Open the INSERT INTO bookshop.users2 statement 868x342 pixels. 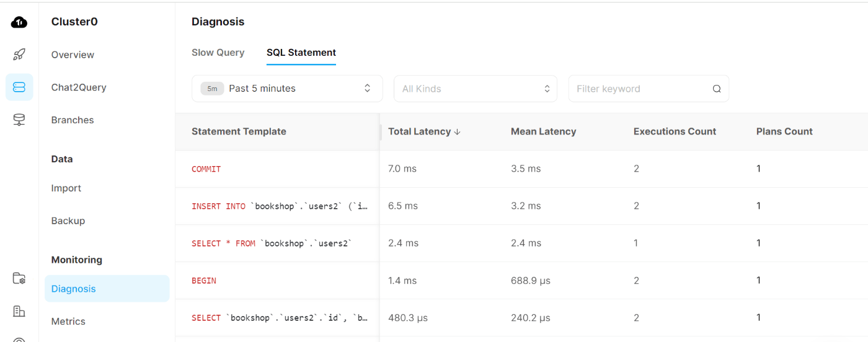[x=521, y=206]
